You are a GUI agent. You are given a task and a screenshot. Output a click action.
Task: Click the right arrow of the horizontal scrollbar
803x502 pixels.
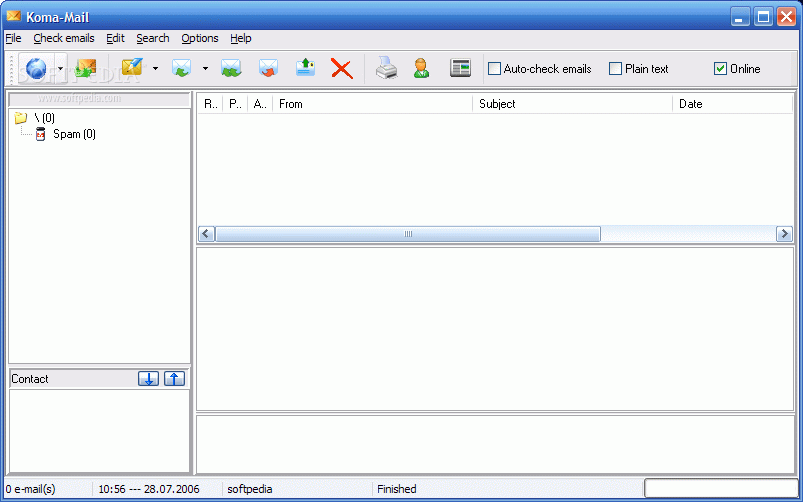tap(784, 234)
